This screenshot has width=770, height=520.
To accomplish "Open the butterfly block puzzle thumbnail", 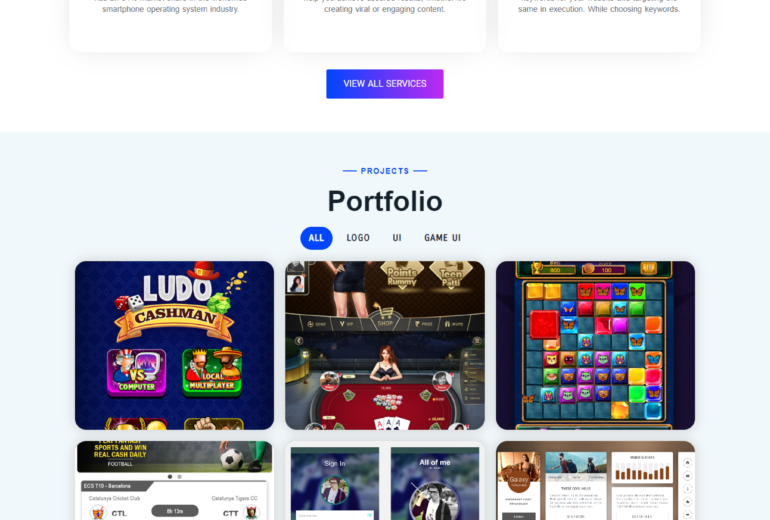I will pos(595,345).
